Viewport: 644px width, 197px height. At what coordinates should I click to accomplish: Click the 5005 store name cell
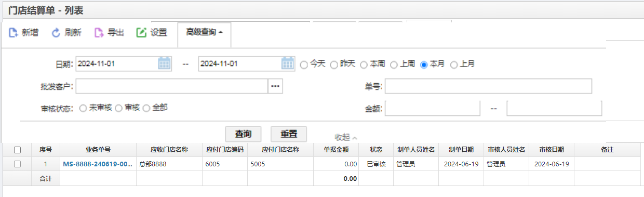(280, 164)
